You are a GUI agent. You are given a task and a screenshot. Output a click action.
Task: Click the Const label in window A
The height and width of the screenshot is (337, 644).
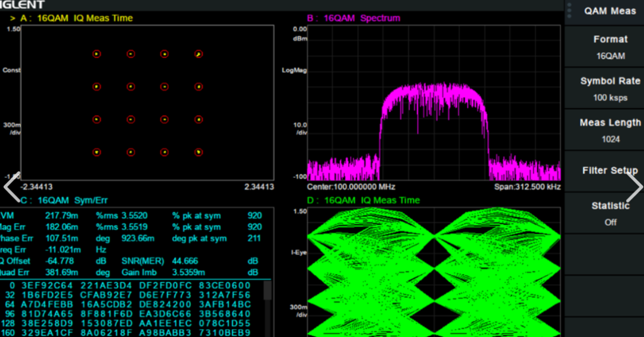click(x=11, y=70)
